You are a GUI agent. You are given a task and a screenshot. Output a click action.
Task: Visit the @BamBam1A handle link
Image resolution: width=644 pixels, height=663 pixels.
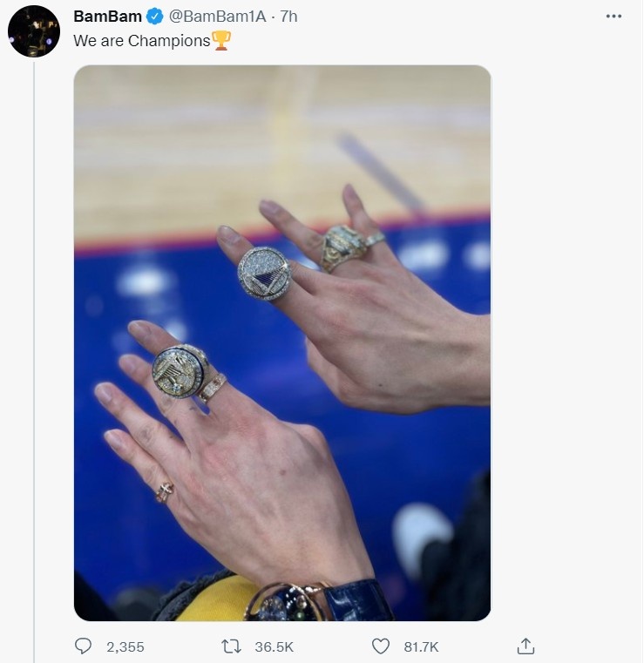[x=217, y=17]
